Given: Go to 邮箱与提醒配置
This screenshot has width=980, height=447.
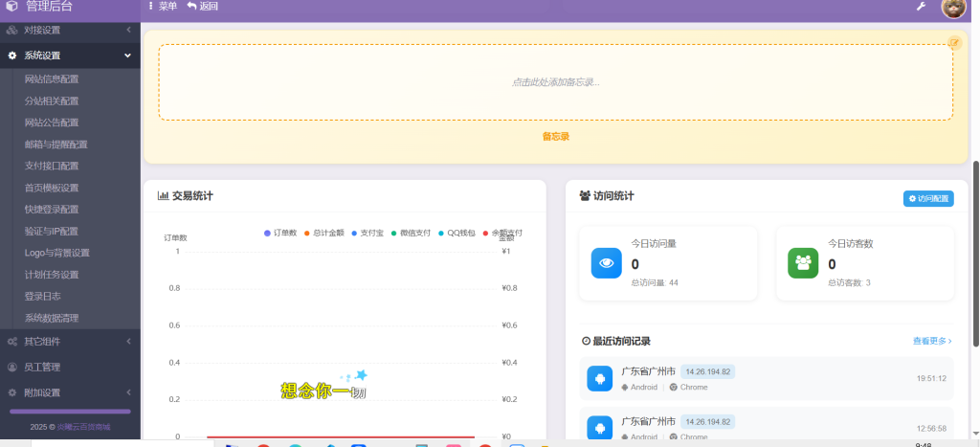Looking at the screenshot, I should coord(56,145).
